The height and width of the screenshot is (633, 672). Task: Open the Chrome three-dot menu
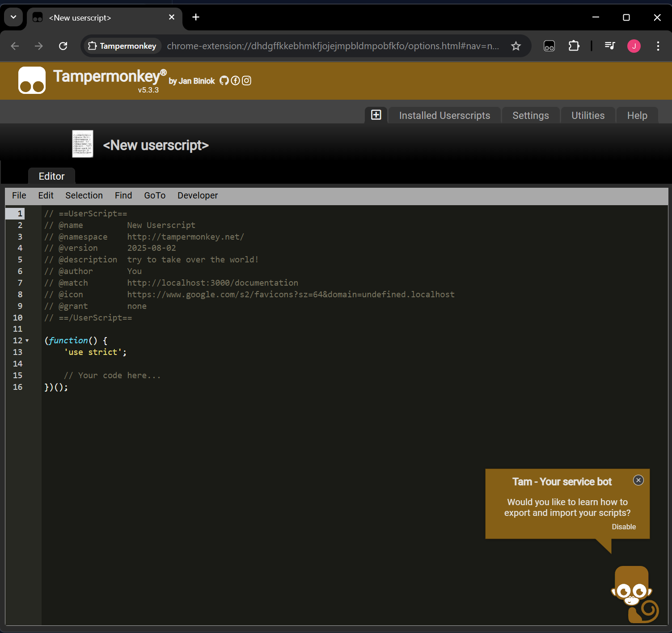(658, 46)
